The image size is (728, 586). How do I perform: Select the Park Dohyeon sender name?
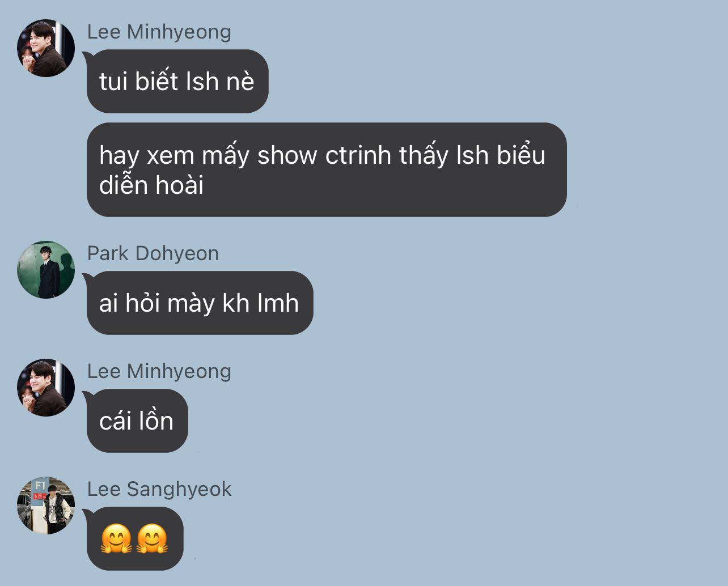[153, 254]
